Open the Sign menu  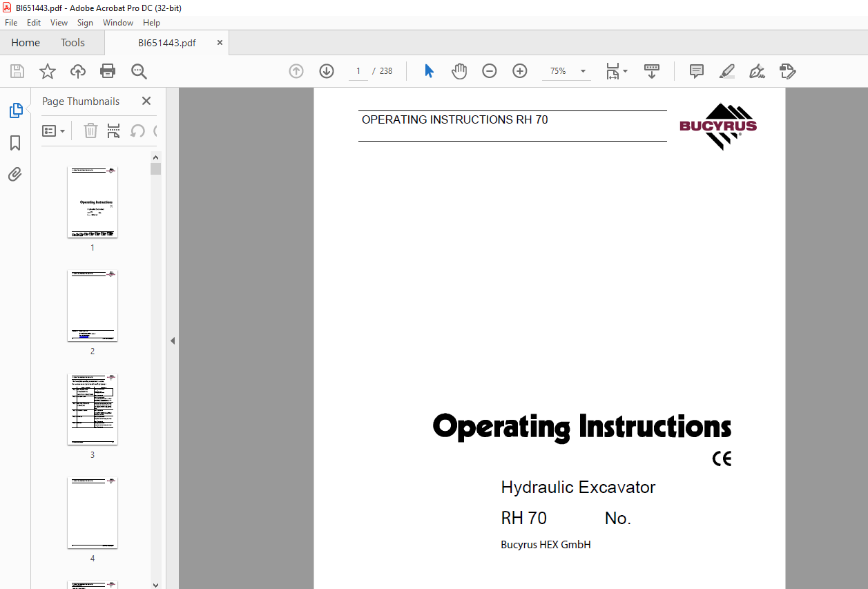[85, 23]
